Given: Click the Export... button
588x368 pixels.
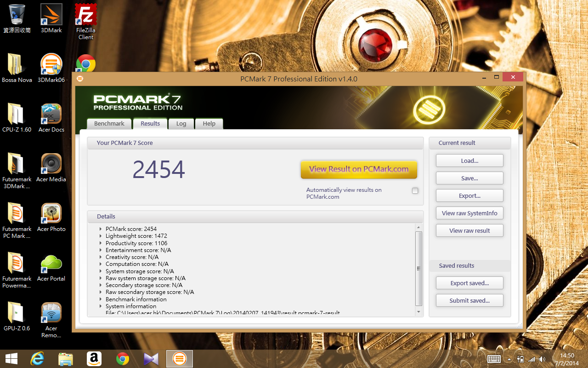Looking at the screenshot, I should (x=469, y=196).
